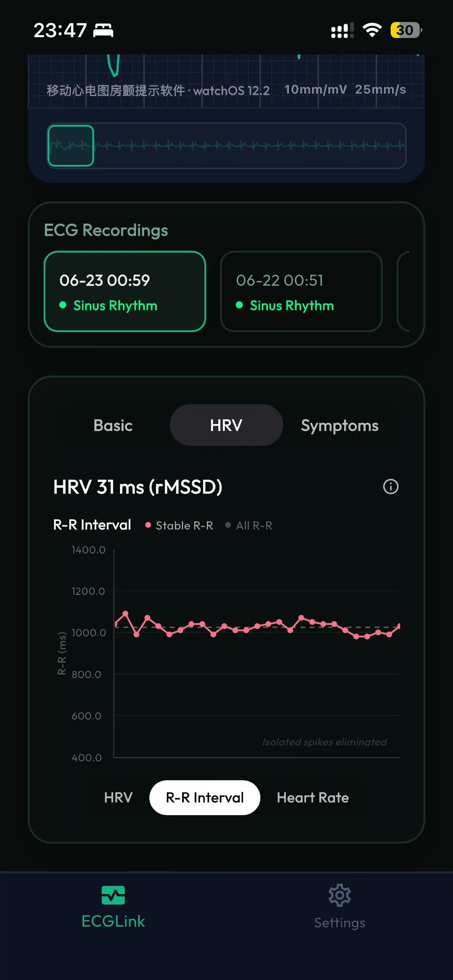453x980 pixels.
Task: Switch to the Symptoms tab
Action: coord(340,425)
